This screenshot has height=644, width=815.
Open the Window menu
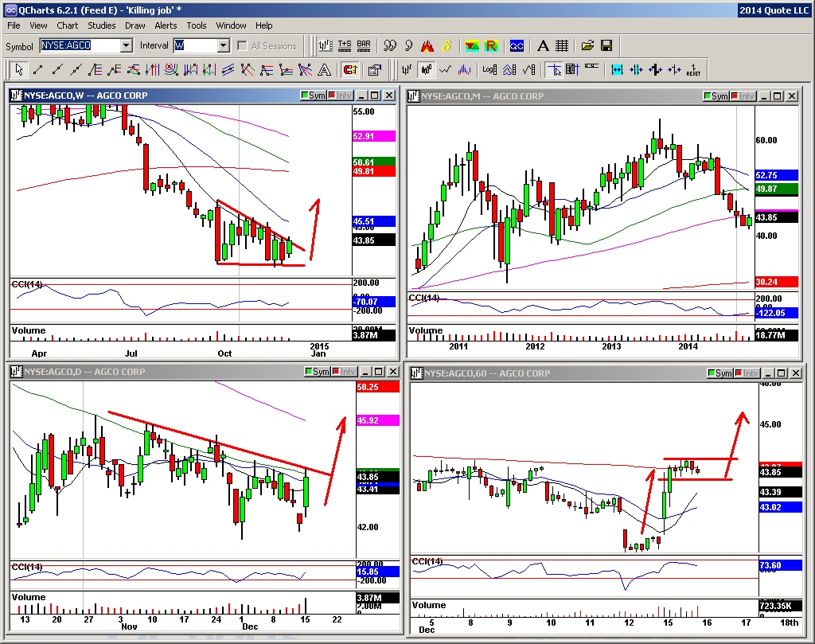[x=231, y=25]
